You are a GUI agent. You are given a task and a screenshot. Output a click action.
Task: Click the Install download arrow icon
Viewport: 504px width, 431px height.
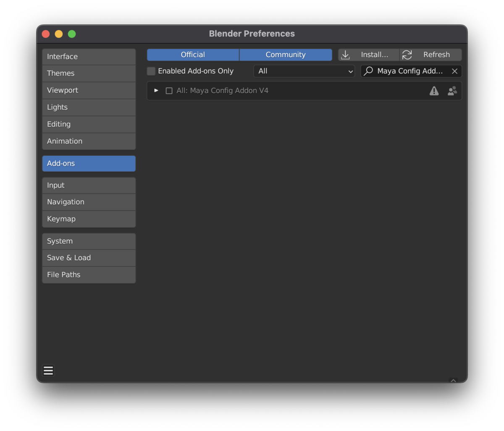click(345, 55)
